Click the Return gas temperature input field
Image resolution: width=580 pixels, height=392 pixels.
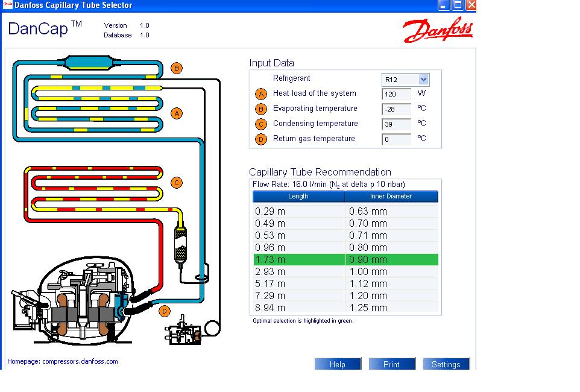tap(396, 139)
